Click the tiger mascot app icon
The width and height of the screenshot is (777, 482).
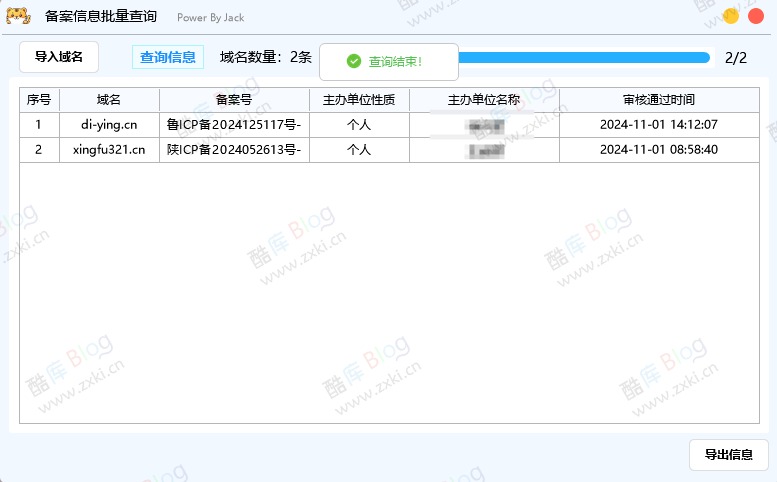[x=18, y=16]
